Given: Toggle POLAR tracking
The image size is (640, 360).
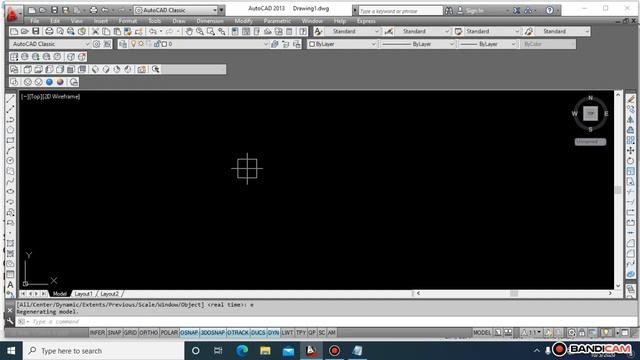Looking at the screenshot, I should [169, 333].
